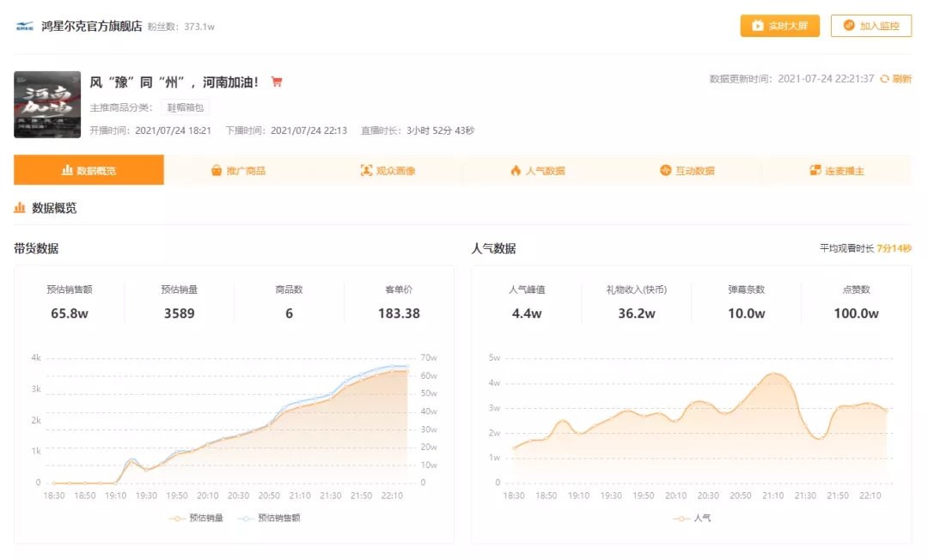The image size is (928, 560).
Task: Click the livestream title 风"豫"同"州"，河南加油!
Action: [x=174, y=82]
